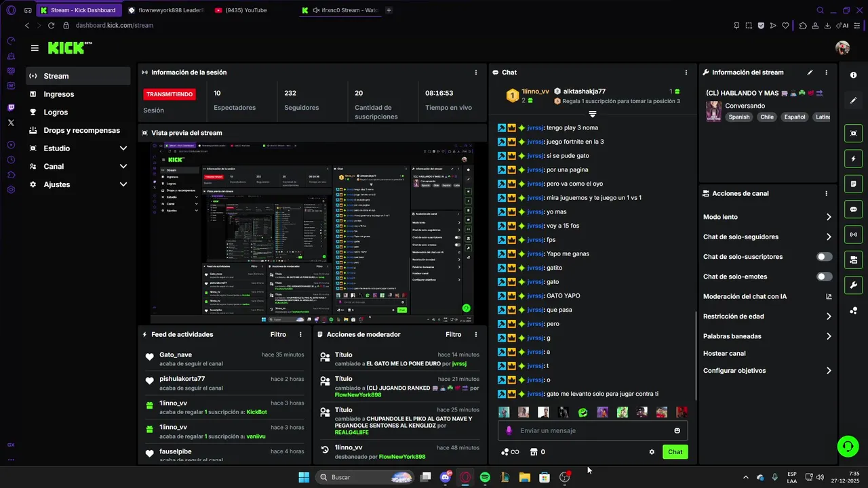868x488 pixels.
Task: Open Twitch icon in browser sidebar
Action: click(x=11, y=108)
